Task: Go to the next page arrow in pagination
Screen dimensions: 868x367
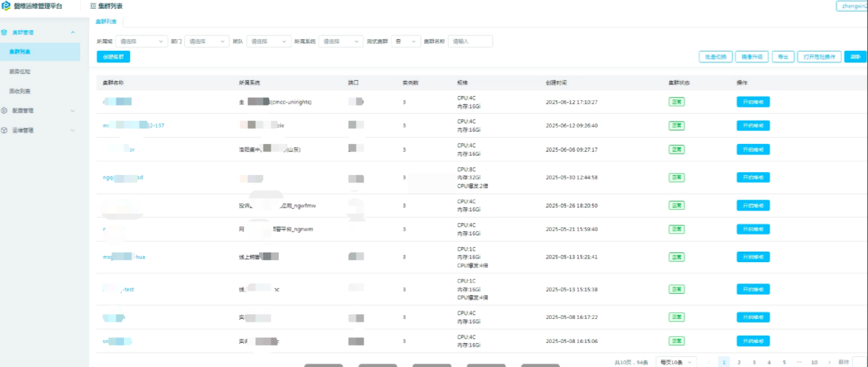Action: click(830, 362)
